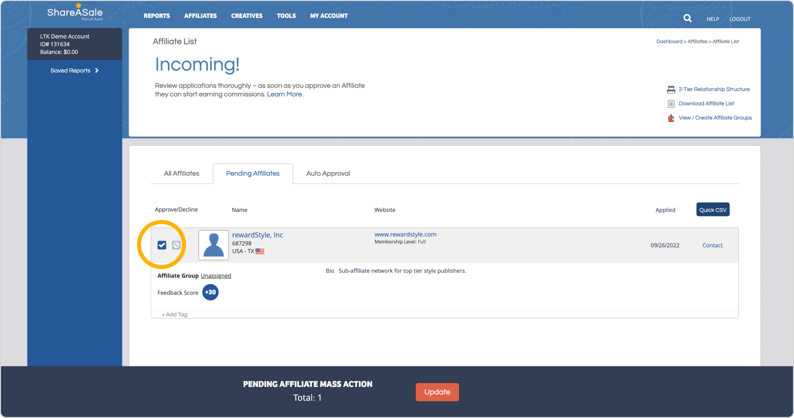Open the Contact link for rewardStyle
This screenshot has height=418, width=794.
[x=712, y=245]
